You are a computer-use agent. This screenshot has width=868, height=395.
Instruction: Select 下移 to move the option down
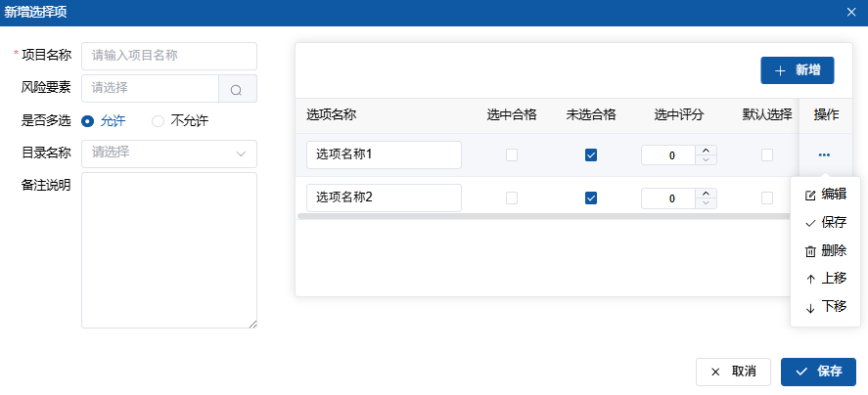pyautogui.click(x=825, y=307)
